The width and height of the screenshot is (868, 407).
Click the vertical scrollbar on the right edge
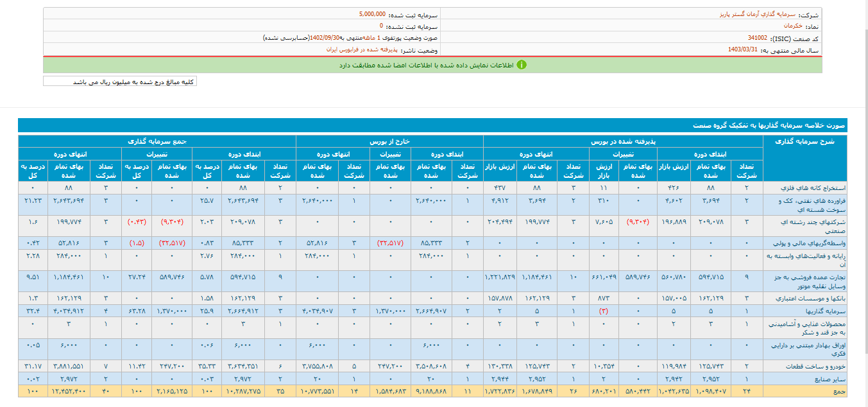[863, 193]
